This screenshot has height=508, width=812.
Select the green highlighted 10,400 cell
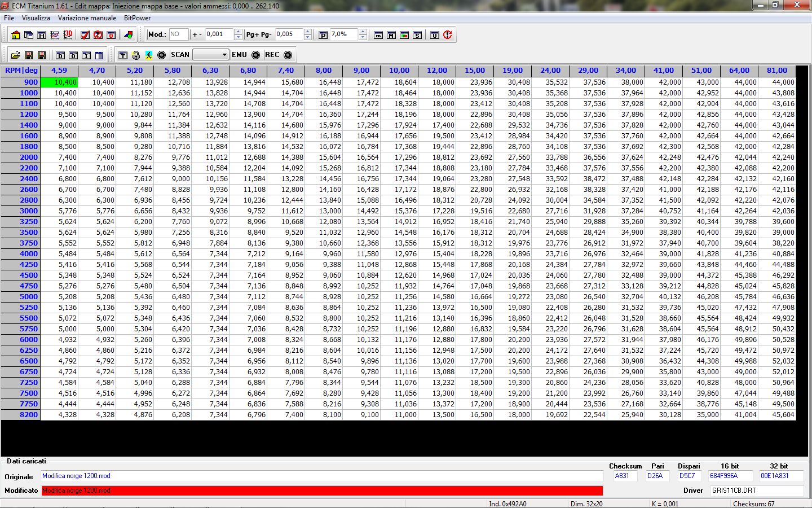pyautogui.click(x=59, y=82)
